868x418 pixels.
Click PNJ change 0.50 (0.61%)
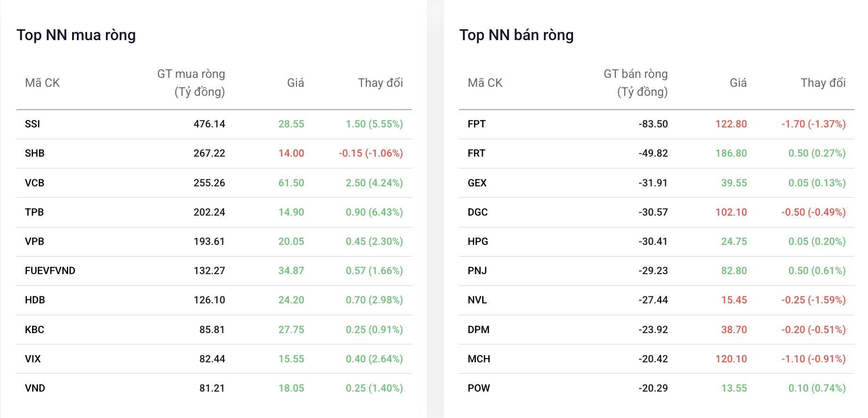[x=817, y=271]
